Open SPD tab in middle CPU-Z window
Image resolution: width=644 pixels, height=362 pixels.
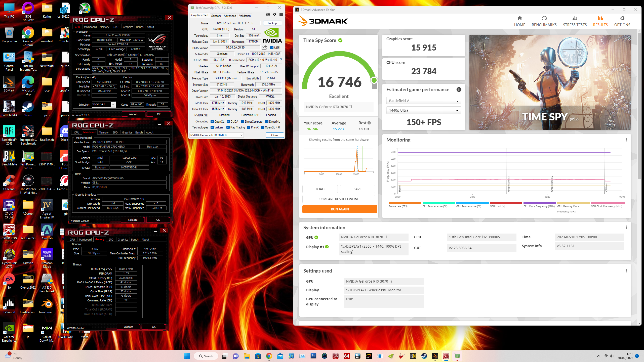pos(115,132)
